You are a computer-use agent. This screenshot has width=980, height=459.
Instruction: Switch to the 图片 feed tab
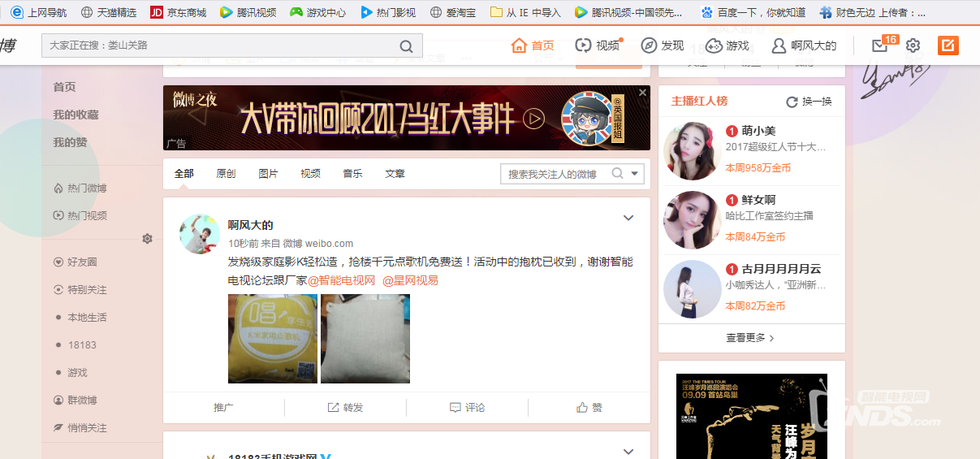pos(268,174)
